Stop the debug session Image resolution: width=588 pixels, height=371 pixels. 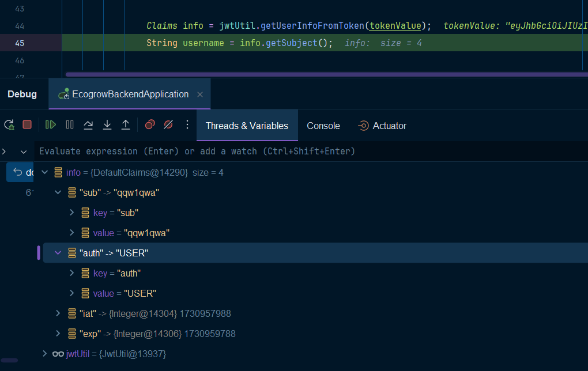[27, 124]
